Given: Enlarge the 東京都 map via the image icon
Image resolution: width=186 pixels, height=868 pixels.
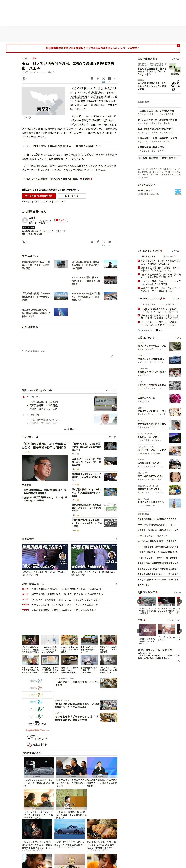Looking at the screenshot, I should coord(30,118).
